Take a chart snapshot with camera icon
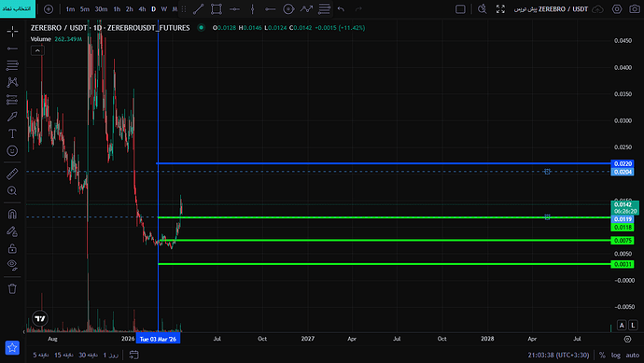 tap(635, 9)
